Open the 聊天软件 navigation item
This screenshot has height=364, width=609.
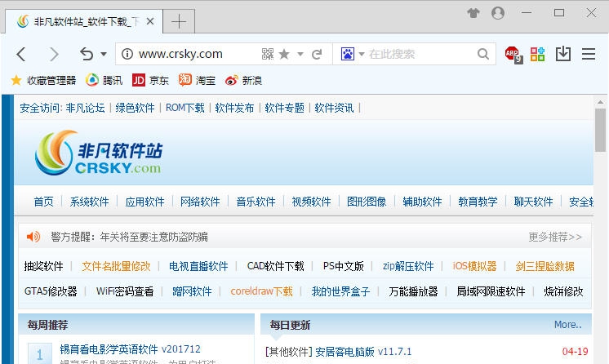tap(533, 202)
